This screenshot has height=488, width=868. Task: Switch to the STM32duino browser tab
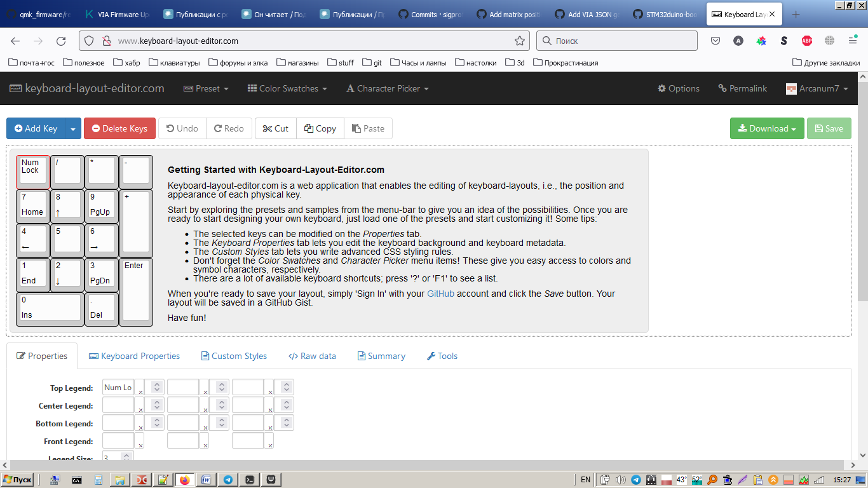667,15
